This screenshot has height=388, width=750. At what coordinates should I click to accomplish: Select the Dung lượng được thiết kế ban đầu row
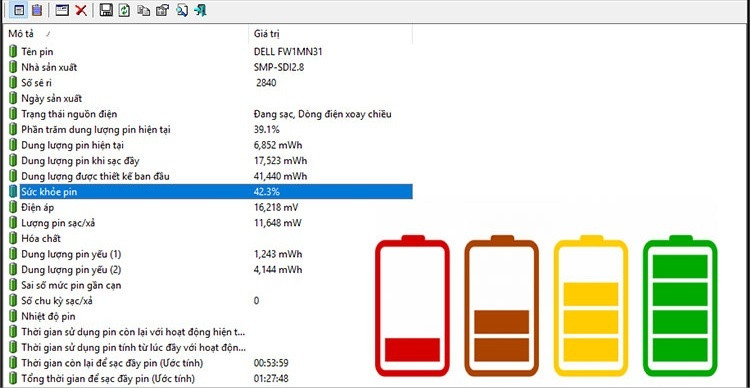pyautogui.click(x=210, y=177)
